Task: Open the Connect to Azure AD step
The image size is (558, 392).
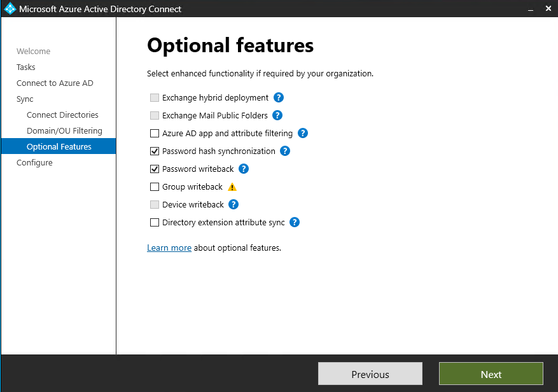Action: coord(55,83)
